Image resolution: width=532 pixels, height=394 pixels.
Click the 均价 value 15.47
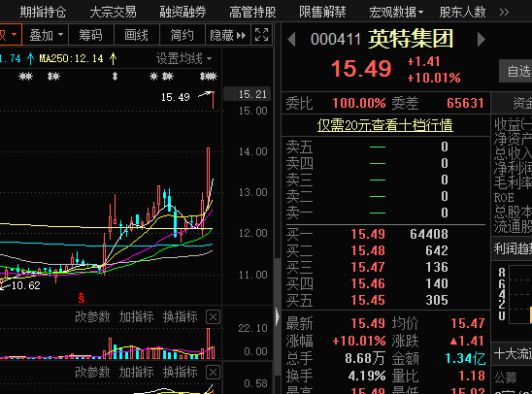tap(468, 323)
